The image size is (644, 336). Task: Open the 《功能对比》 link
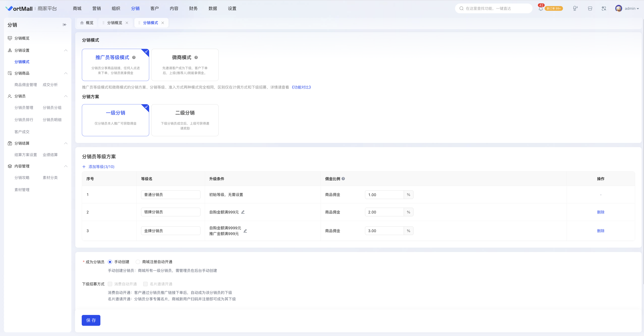point(301,87)
